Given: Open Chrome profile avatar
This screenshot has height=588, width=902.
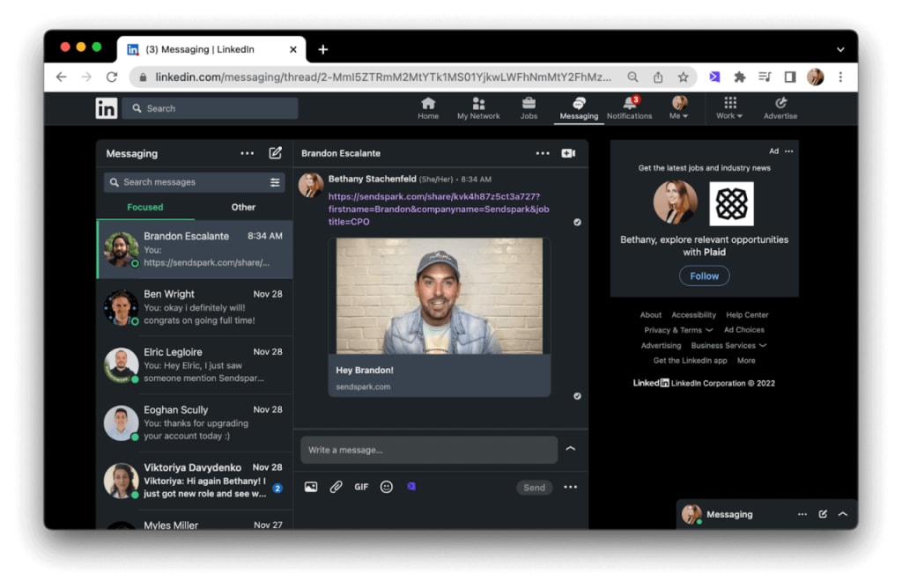Looking at the screenshot, I should click(x=815, y=77).
